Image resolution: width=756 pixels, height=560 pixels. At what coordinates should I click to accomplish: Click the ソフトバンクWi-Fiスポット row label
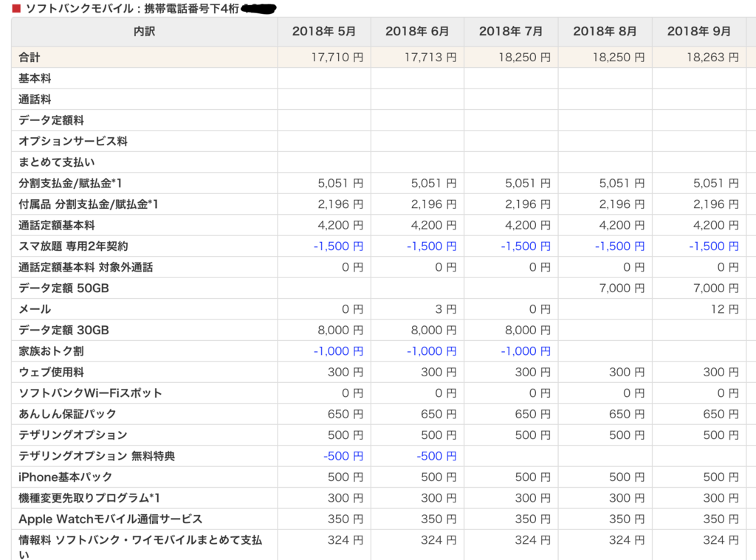(x=90, y=393)
